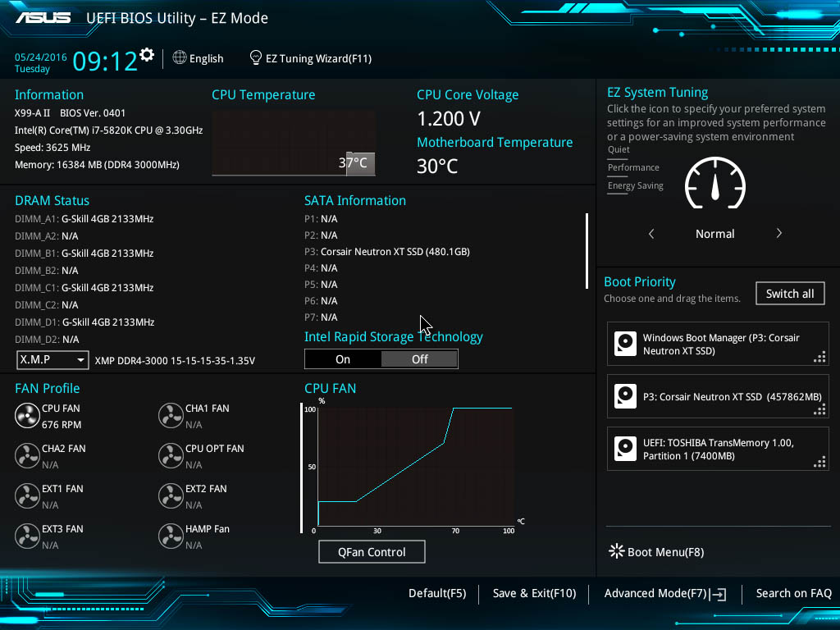Select the CHA2 FAN icon
Image resolution: width=840 pixels, height=630 pixels.
27,456
